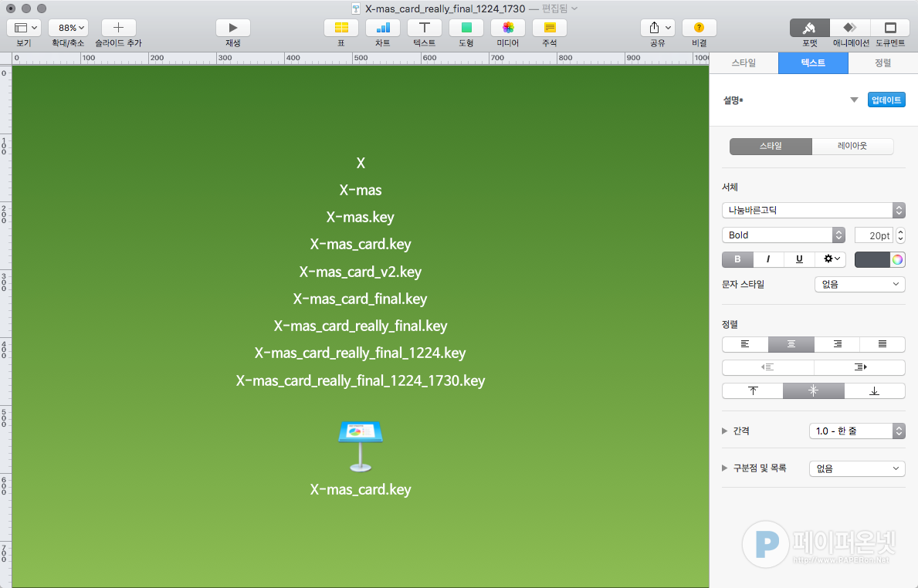
Task: Open the 미디어 media browser icon
Action: pyautogui.click(x=507, y=29)
